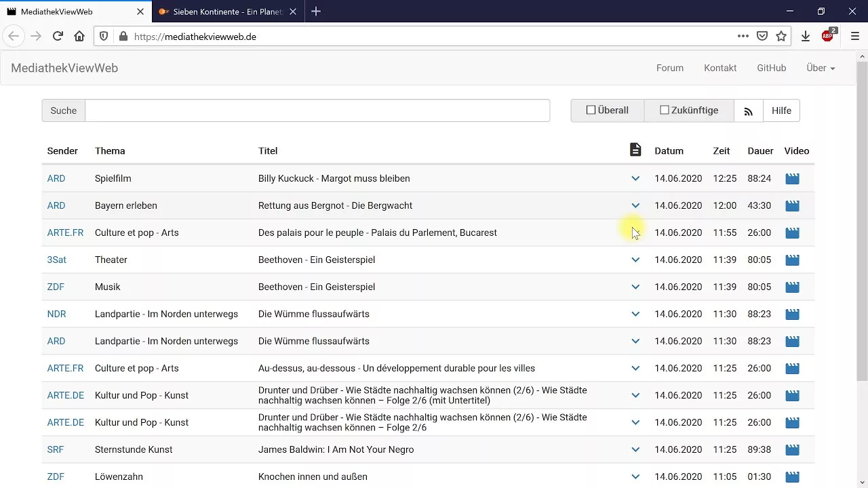
Task: Click the Sender column header
Action: tap(62, 151)
